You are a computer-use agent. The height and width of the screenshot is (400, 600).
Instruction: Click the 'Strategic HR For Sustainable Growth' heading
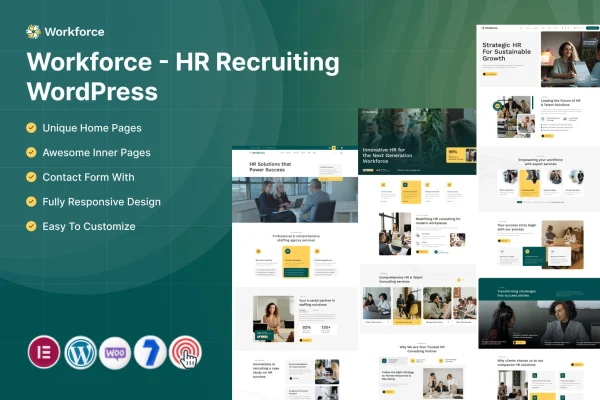click(x=506, y=52)
